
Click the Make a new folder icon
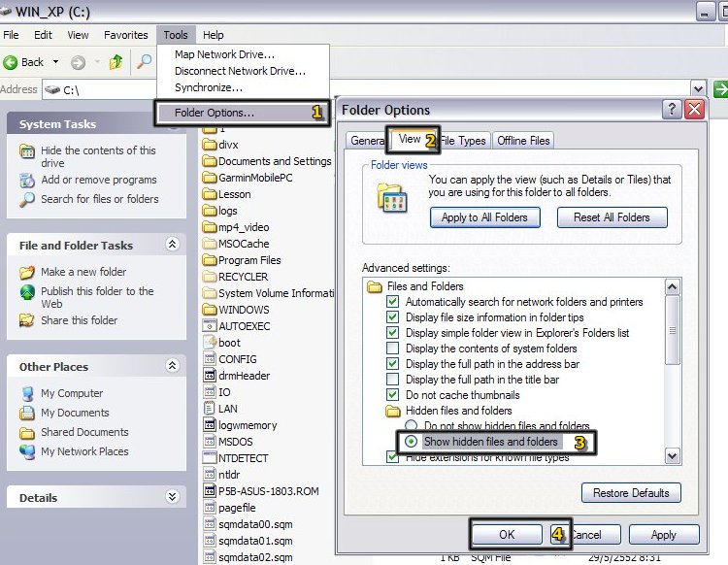27,272
